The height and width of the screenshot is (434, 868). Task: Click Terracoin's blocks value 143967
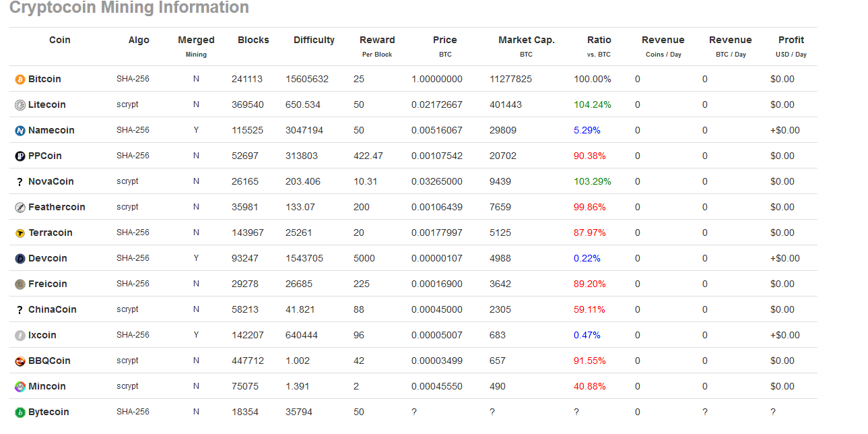tap(248, 232)
